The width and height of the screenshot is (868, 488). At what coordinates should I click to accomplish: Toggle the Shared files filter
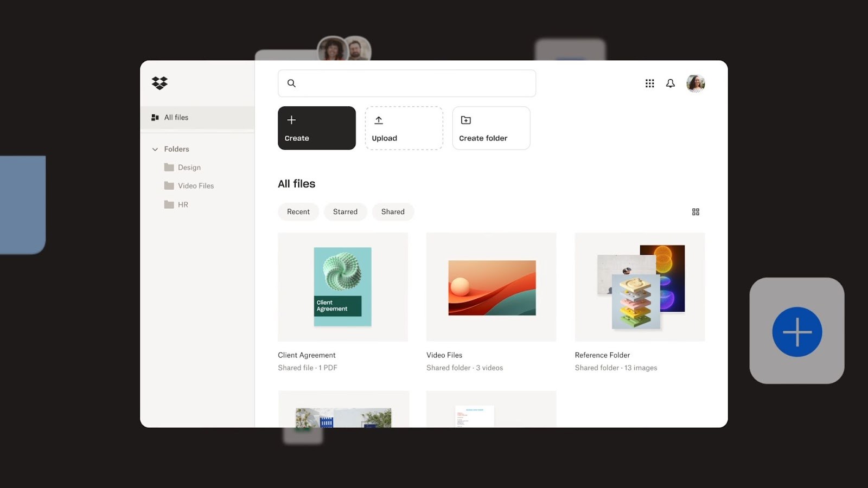point(393,211)
